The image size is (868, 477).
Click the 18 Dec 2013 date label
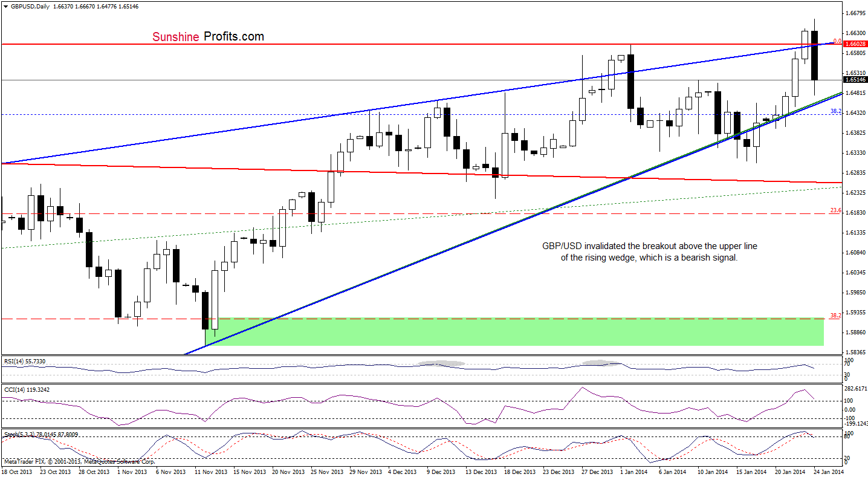pyautogui.click(x=520, y=471)
